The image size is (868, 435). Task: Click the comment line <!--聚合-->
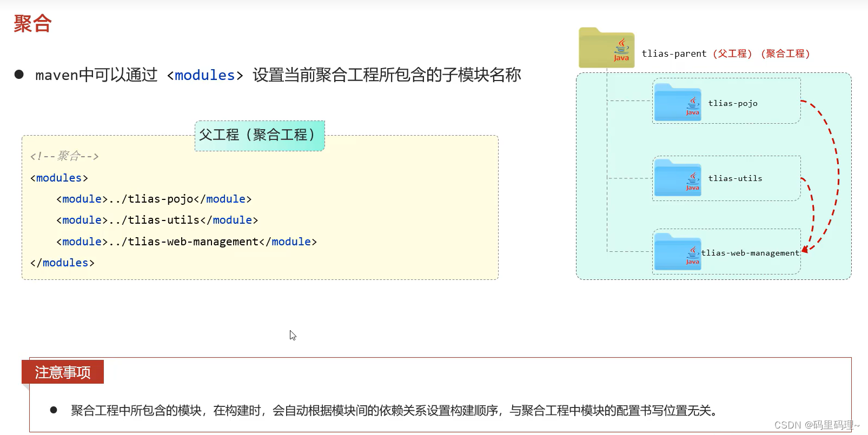tap(64, 156)
